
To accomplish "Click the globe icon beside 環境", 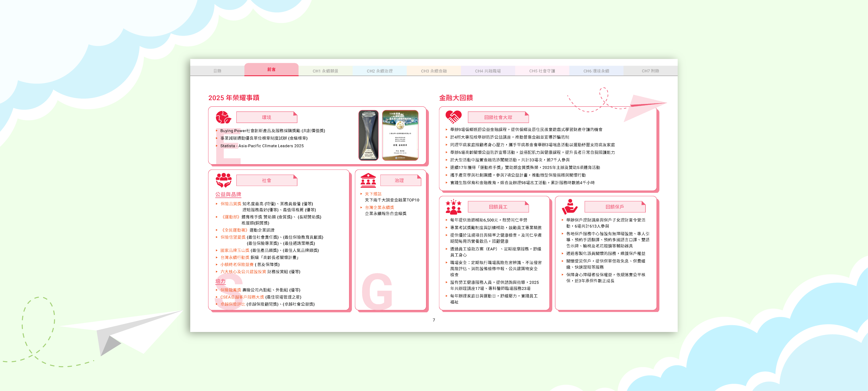I will point(223,117).
